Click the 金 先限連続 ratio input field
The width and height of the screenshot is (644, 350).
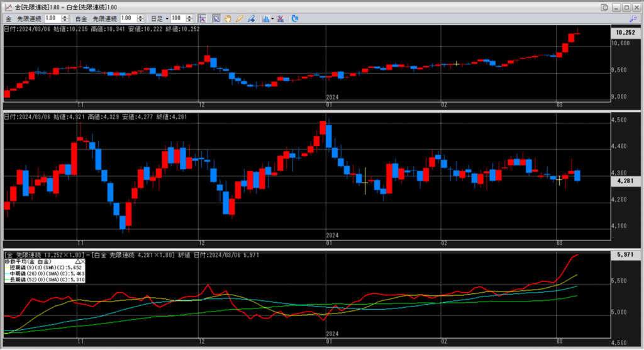[53, 19]
